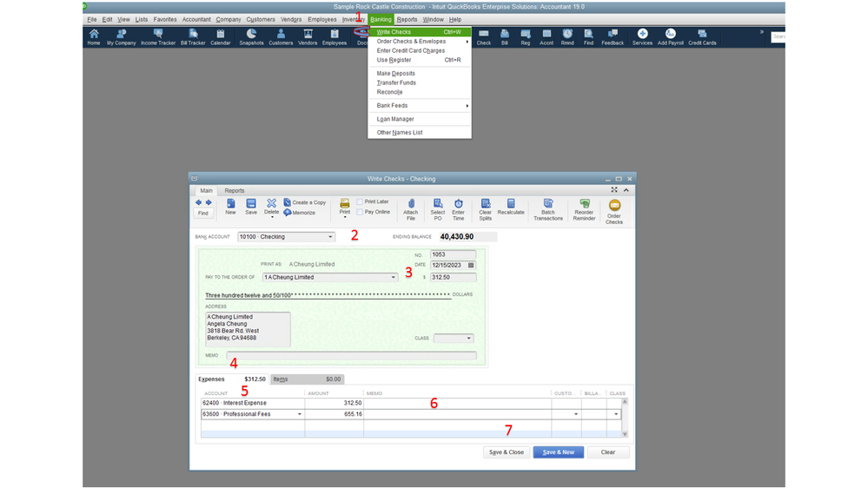The height and width of the screenshot is (488, 868).
Task: Open the Professional Fees account dropdown
Action: 300,414
